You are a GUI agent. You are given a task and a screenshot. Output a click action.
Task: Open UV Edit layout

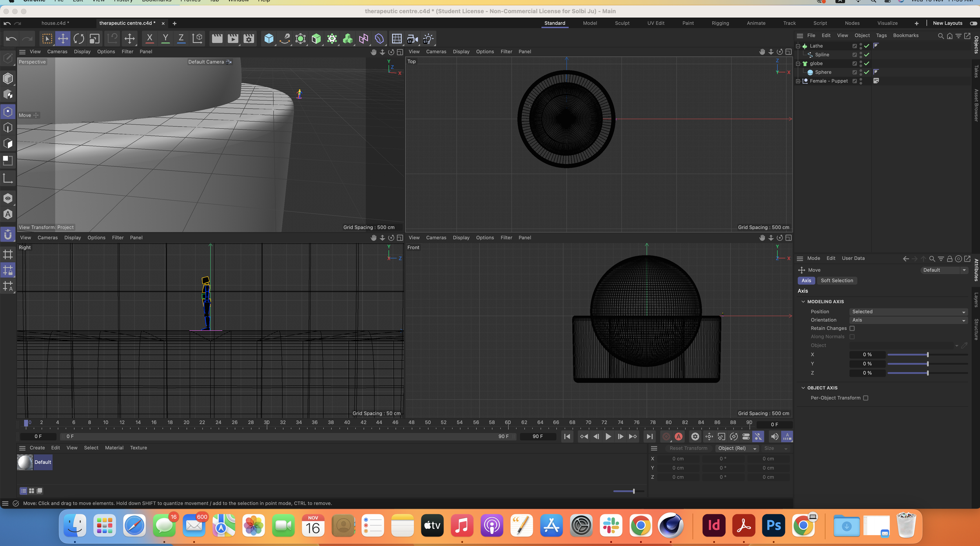[655, 23]
